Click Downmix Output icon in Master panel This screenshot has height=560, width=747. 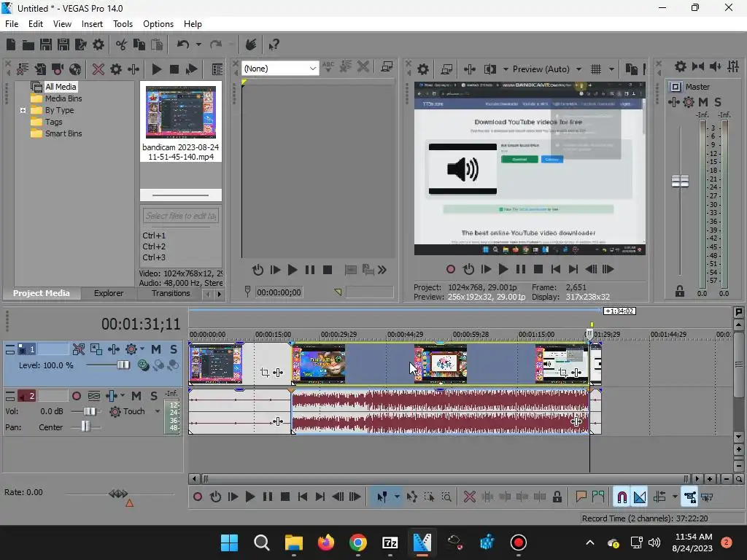pyautogui.click(x=698, y=66)
